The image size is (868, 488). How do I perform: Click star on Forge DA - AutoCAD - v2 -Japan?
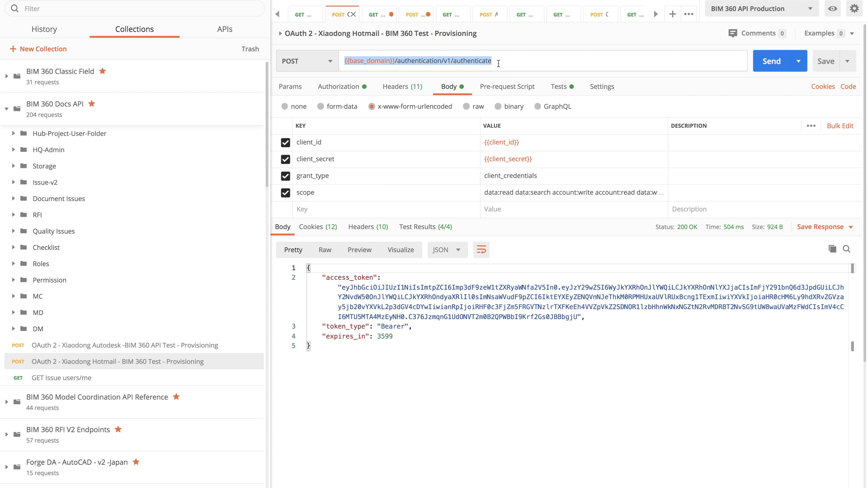(136, 462)
